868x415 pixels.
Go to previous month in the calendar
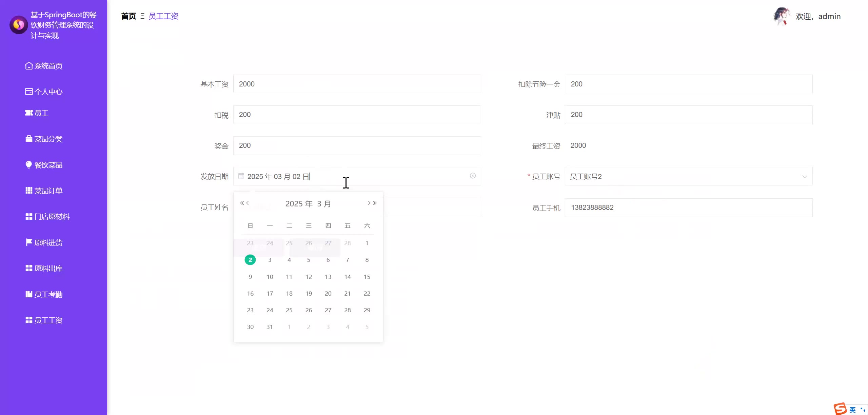[248, 203]
